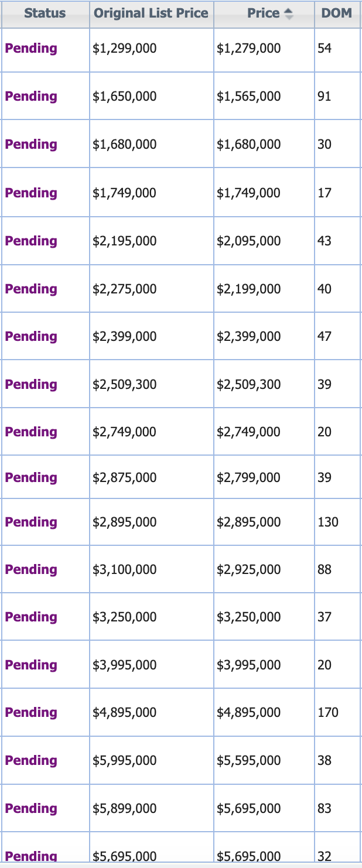Image resolution: width=362 pixels, height=868 pixels.
Task: Select the $1,749,000 original list price cell
Action: [151, 193]
